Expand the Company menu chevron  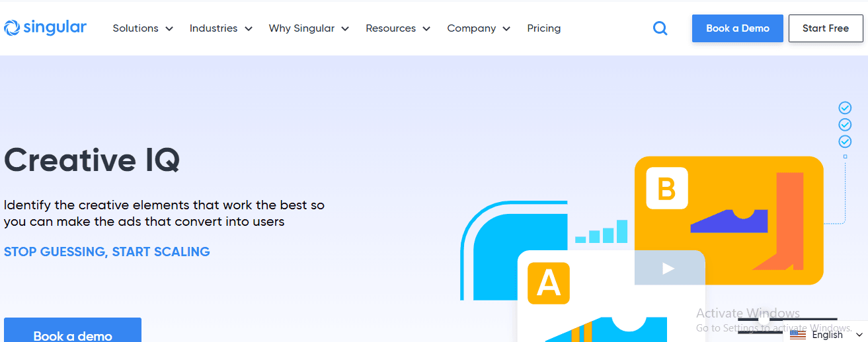[506, 29]
